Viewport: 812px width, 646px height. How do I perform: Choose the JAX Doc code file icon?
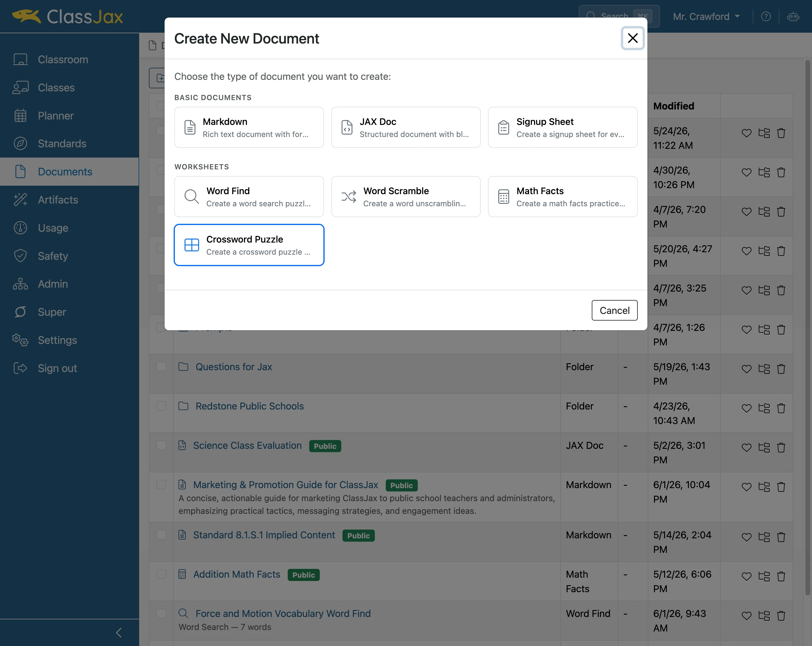[347, 127]
